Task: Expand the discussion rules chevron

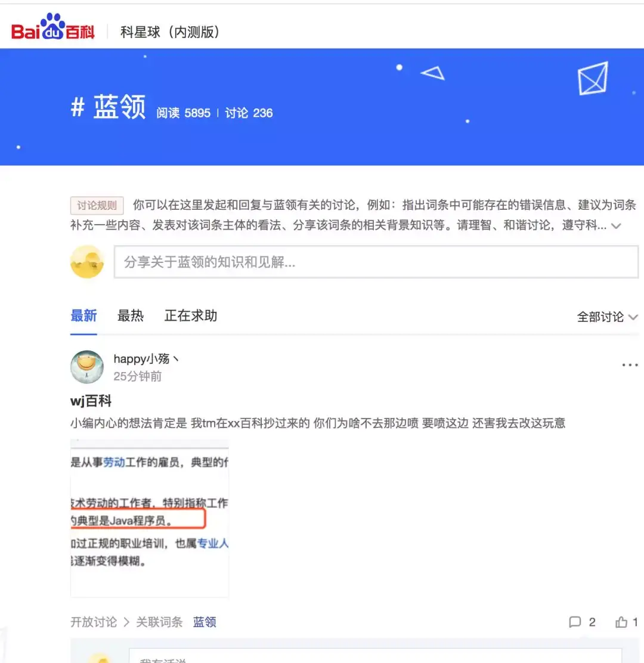Action: 616,226
